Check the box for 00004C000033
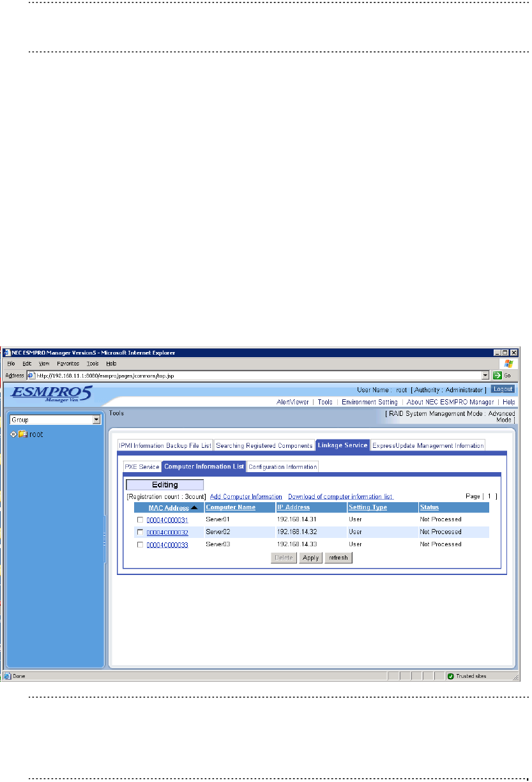Image resolution: width=532 pixels, height=782 pixels. (140, 544)
